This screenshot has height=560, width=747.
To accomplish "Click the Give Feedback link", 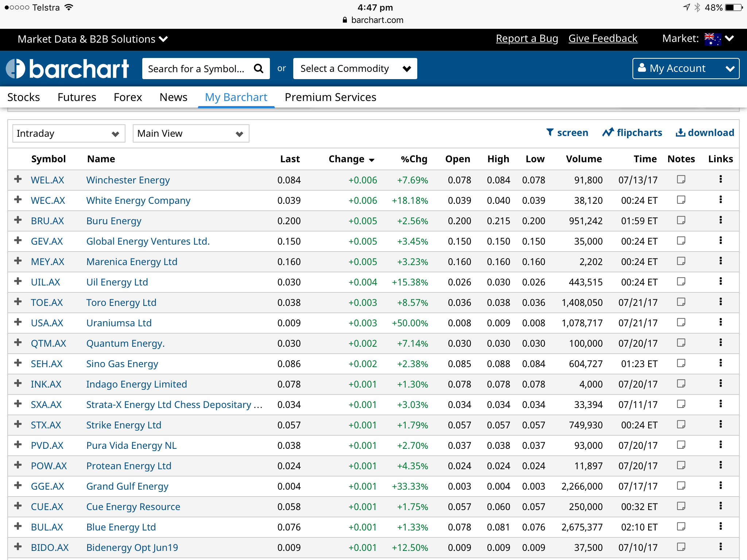I will click(603, 39).
